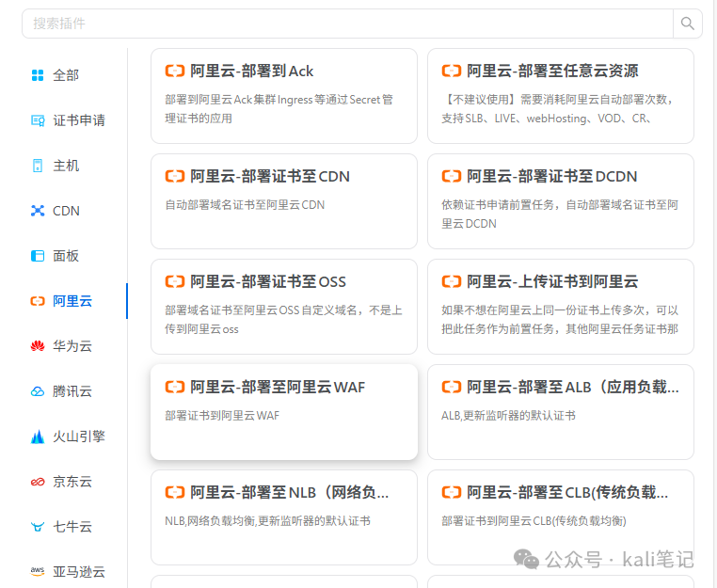Click the 主机 host icon
717x588 pixels.
pyautogui.click(x=38, y=166)
